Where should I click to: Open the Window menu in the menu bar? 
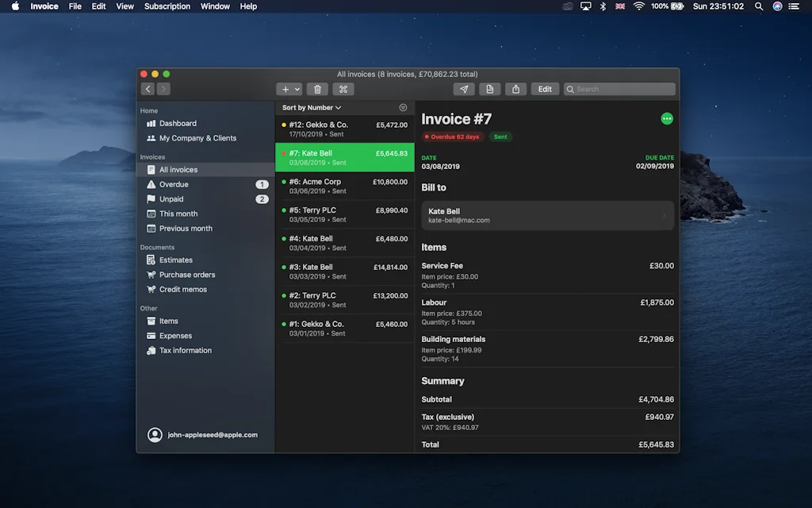(x=214, y=6)
